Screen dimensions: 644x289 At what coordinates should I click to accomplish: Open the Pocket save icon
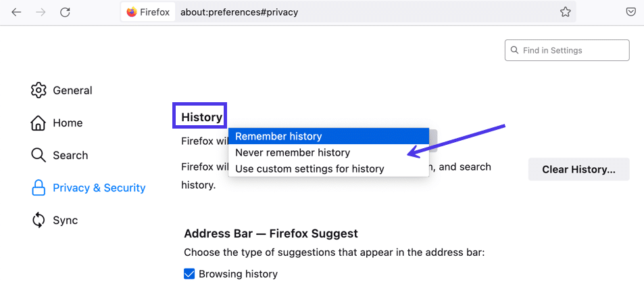(630, 12)
